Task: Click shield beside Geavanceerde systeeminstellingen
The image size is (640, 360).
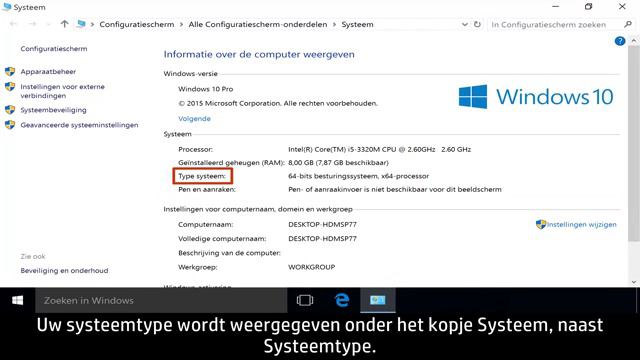Action: [x=10, y=125]
